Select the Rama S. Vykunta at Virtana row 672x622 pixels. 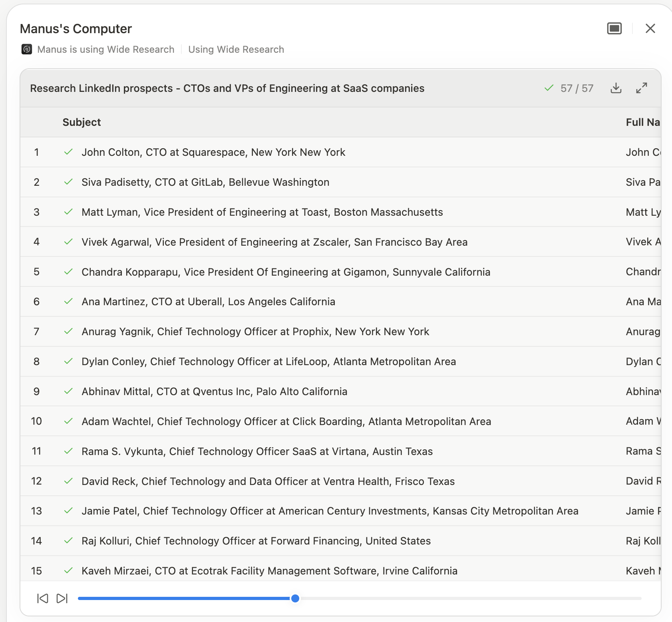point(340,451)
